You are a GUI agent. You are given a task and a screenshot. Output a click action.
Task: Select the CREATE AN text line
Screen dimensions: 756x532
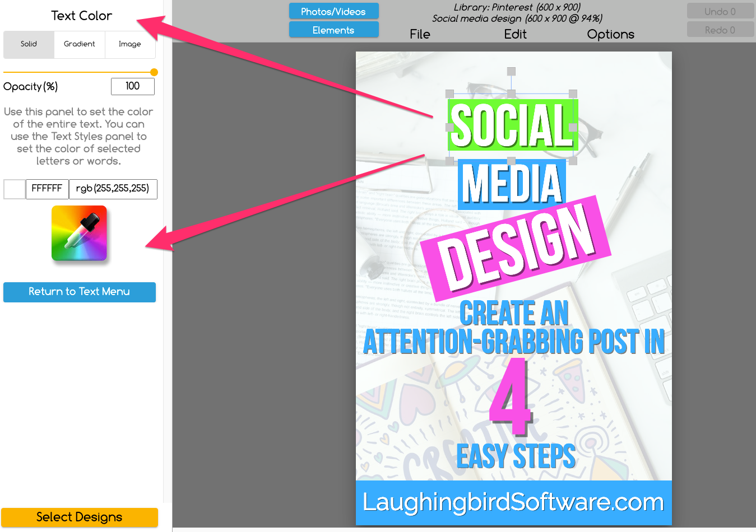point(514,312)
